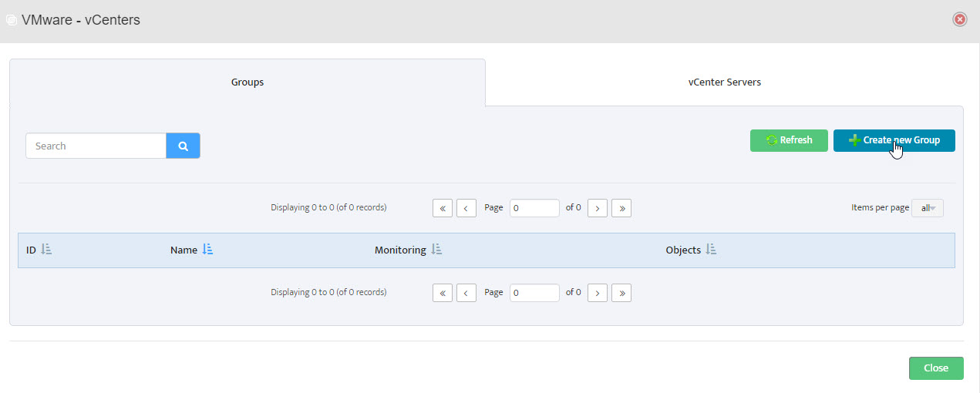Go to first page in top pager
Screen dimensions: 980x393
[443, 208]
